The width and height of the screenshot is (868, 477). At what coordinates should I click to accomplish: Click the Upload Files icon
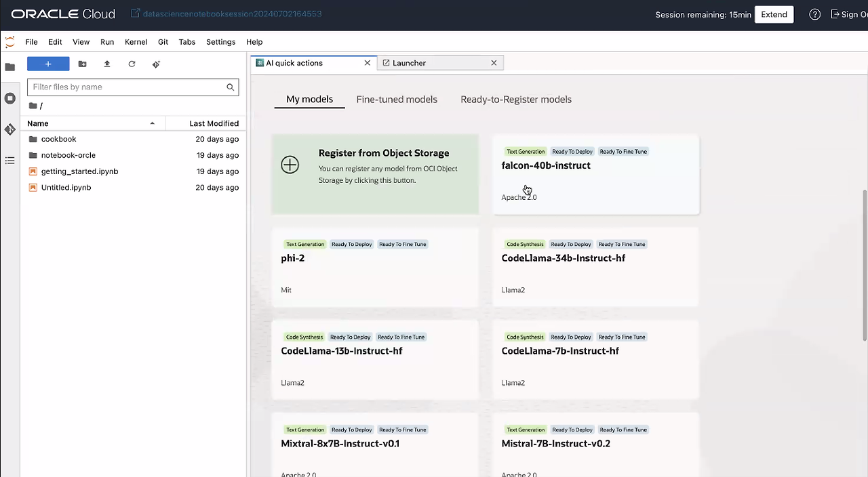click(106, 64)
